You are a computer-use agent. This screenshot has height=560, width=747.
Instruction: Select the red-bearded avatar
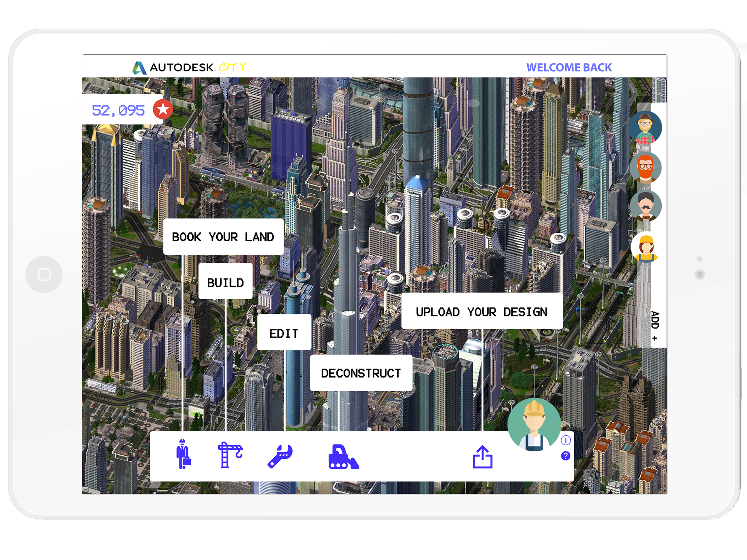tap(645, 167)
